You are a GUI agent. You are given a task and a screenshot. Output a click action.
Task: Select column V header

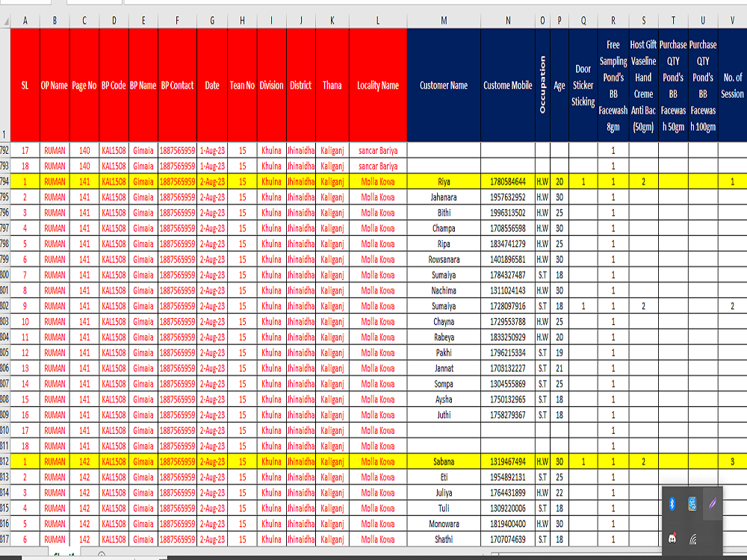coord(732,20)
